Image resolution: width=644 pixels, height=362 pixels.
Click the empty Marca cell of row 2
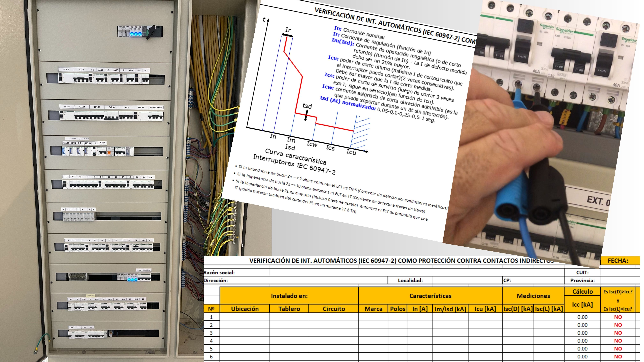pos(373,325)
